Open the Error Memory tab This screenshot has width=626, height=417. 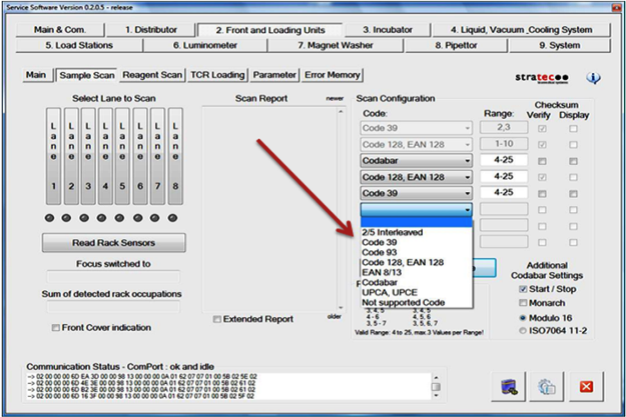pyautogui.click(x=330, y=75)
